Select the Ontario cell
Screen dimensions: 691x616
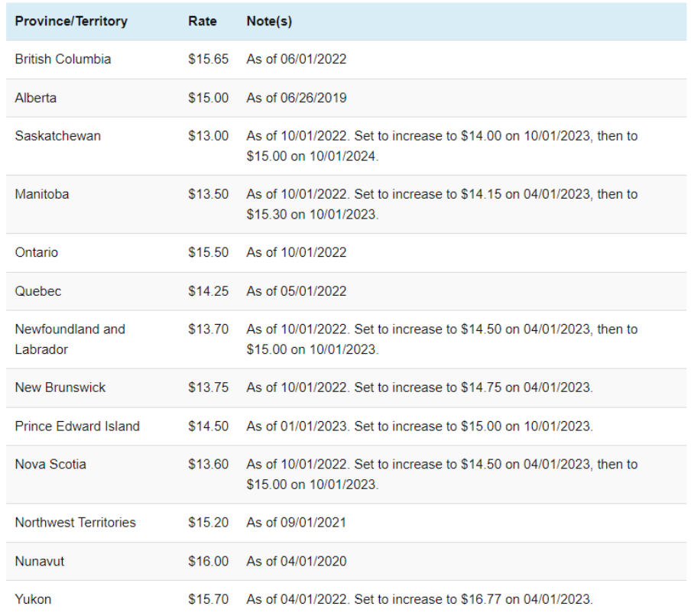pyautogui.click(x=37, y=252)
